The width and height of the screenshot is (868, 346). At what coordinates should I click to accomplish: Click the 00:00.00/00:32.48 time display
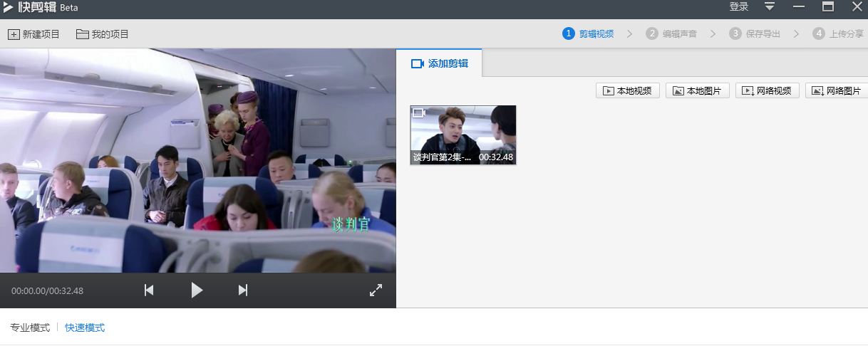(47, 291)
